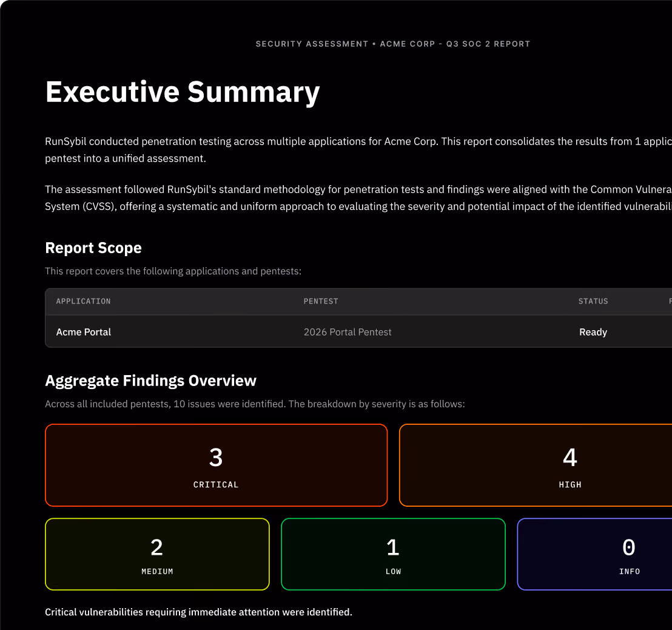Click the Executive Summary heading

(183, 92)
